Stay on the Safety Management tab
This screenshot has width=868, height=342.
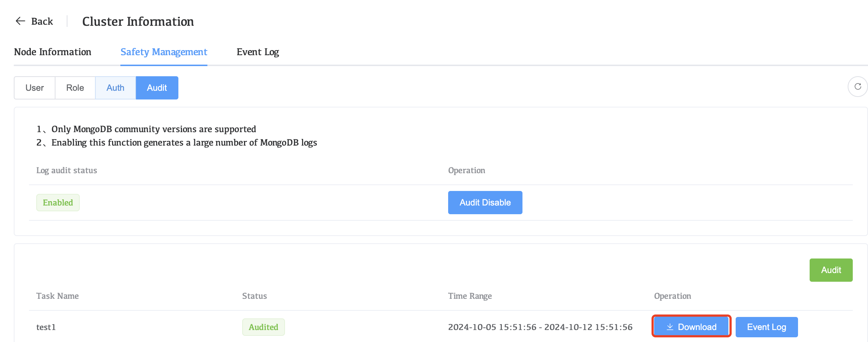(x=164, y=52)
